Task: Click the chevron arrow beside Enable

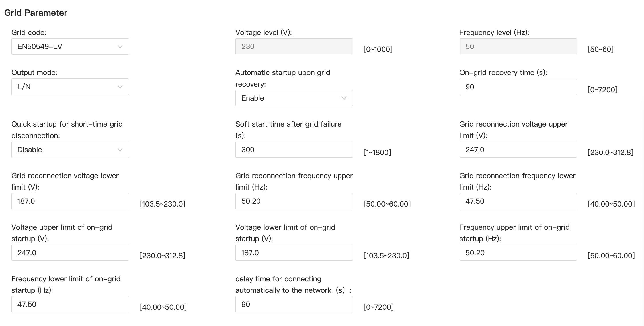Action: pos(344,98)
